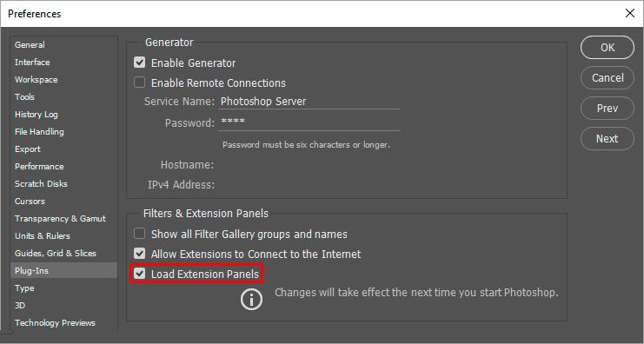Open Technology Previews section
The height and width of the screenshot is (344, 644).
(x=55, y=322)
